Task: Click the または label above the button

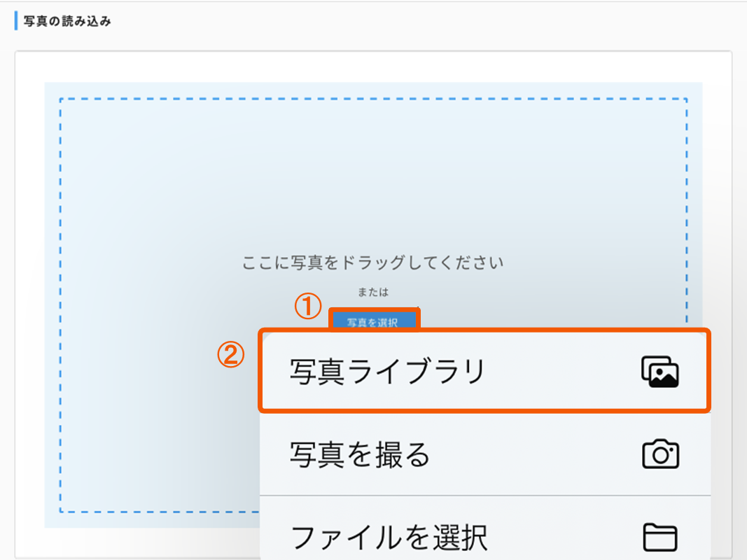Action: tap(372, 292)
